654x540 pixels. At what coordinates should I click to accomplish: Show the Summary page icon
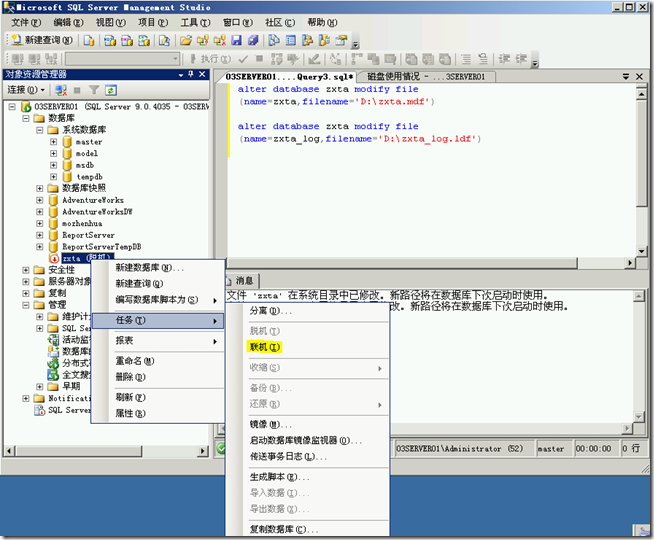[291, 40]
